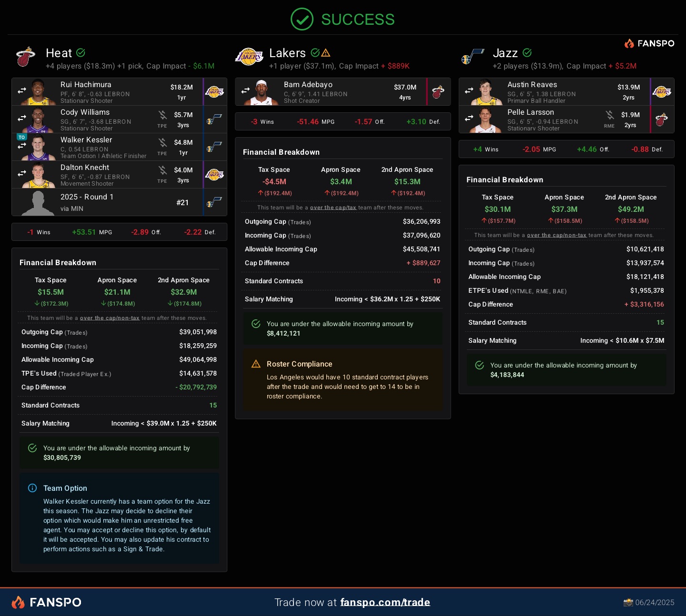Click the Team Option heading
The height and width of the screenshot is (616, 686).
[x=65, y=488]
